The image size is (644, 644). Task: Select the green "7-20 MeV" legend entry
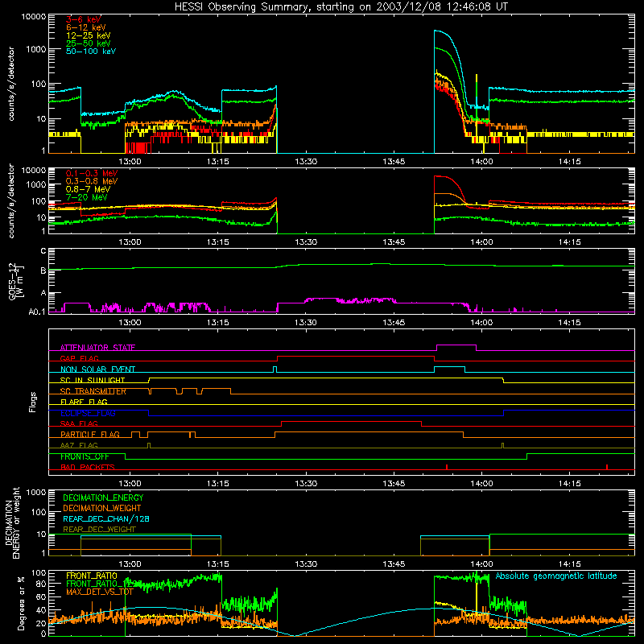[86, 197]
